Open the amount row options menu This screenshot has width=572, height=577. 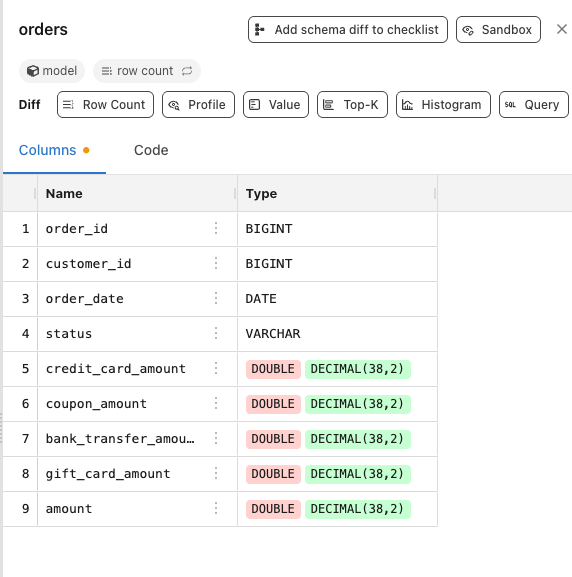216,508
